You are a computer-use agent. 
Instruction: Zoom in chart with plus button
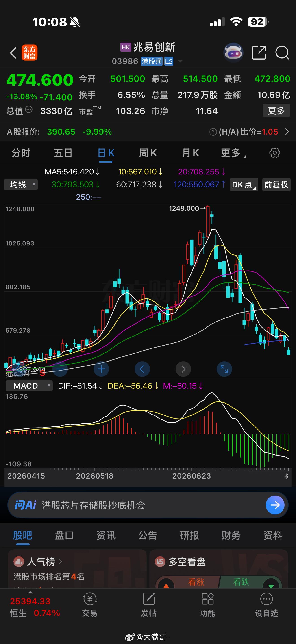tap(101, 369)
